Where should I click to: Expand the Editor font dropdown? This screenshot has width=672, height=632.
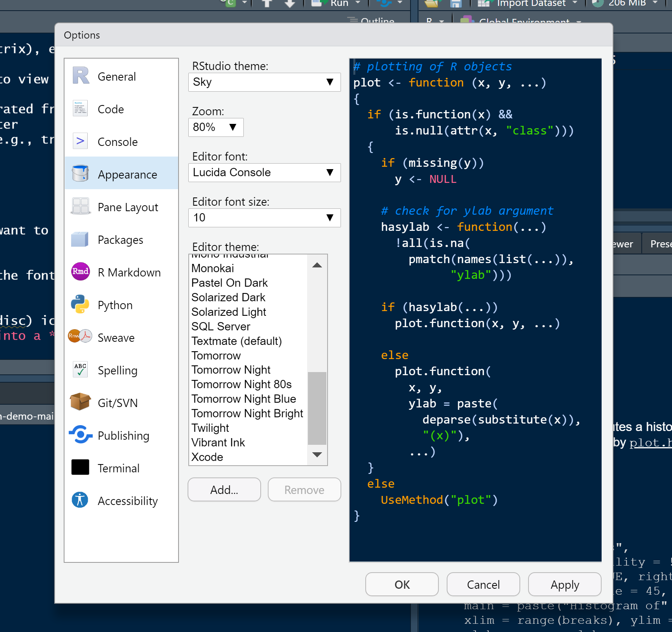(x=264, y=173)
